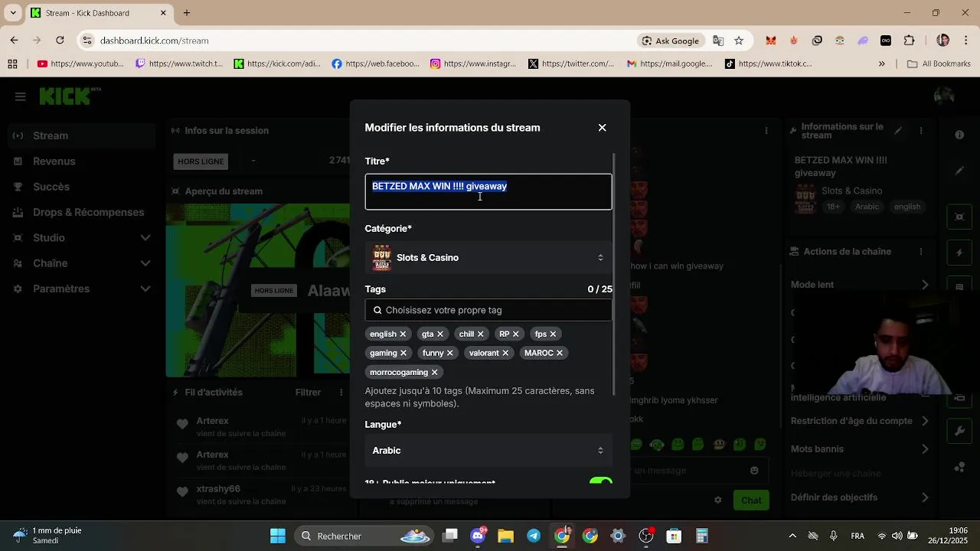Open the Kick hamburger sidebar menu

click(21, 96)
